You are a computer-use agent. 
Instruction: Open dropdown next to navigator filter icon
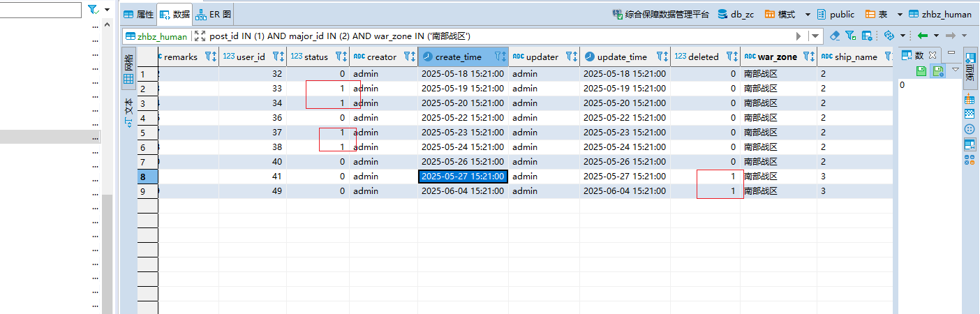point(107,10)
